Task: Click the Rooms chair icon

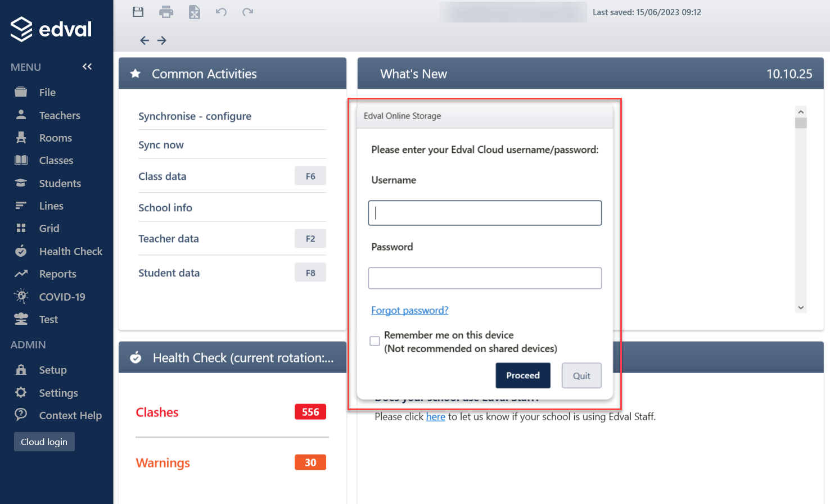Action: point(21,137)
